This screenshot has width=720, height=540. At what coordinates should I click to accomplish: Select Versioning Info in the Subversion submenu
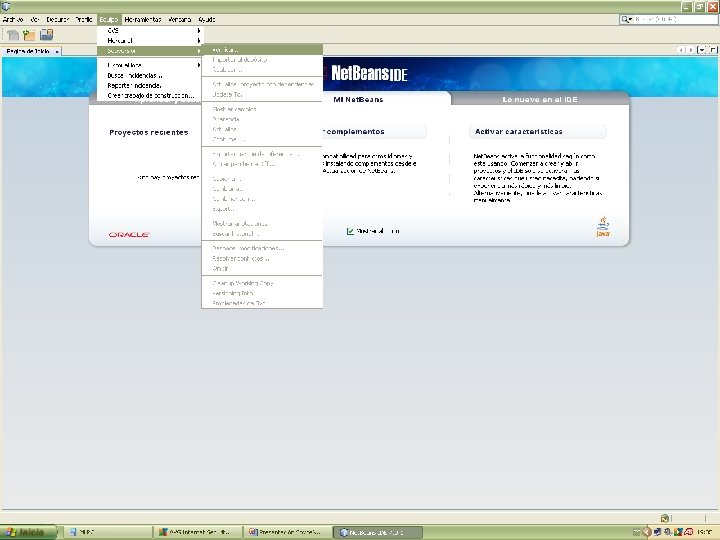coord(262,293)
